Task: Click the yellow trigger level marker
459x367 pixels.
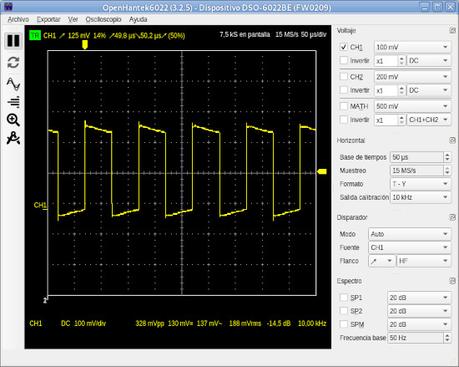Action: pyautogui.click(x=322, y=171)
